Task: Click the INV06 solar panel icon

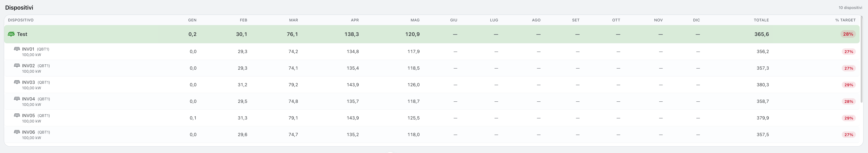Action: click(x=17, y=132)
